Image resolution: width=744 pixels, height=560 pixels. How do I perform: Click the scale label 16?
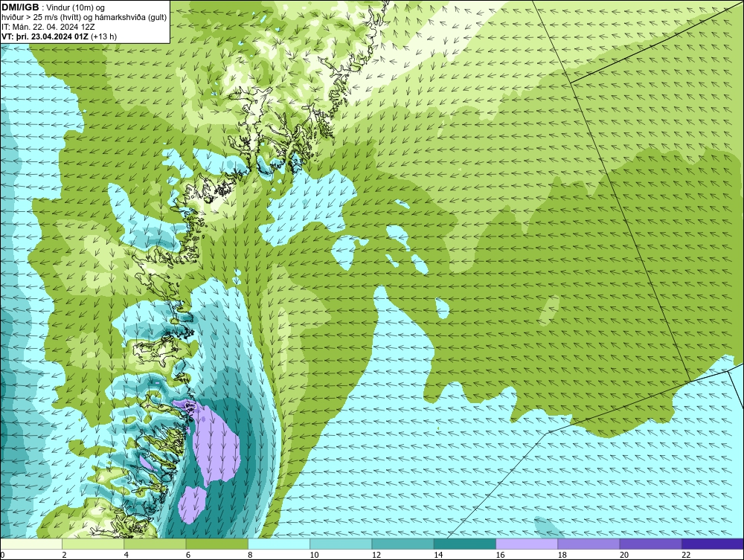click(500, 555)
